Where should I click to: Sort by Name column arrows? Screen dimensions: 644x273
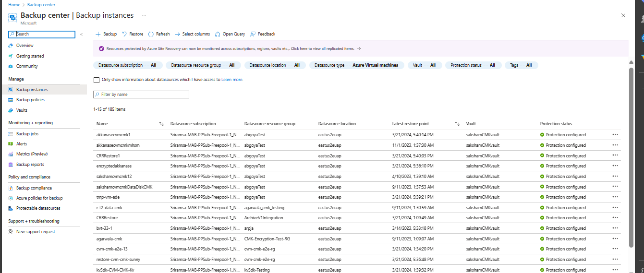point(161,124)
